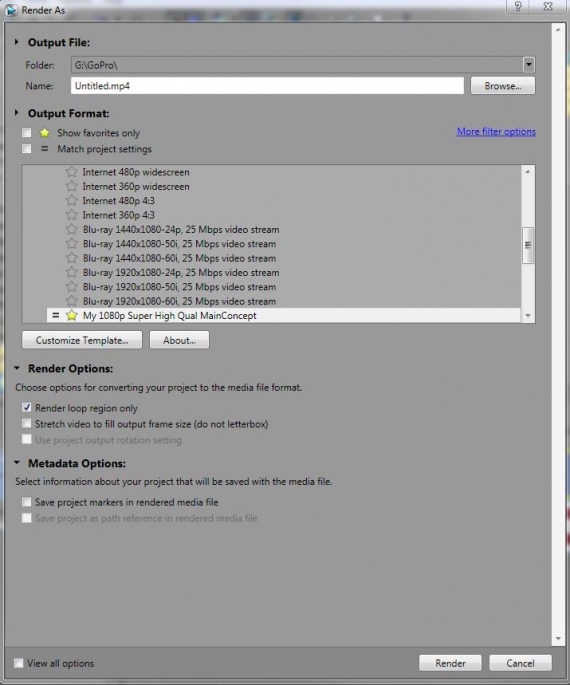Favorite the Internet 480p widescreen template star
Screen dimensions: 570x685
(x=72, y=172)
